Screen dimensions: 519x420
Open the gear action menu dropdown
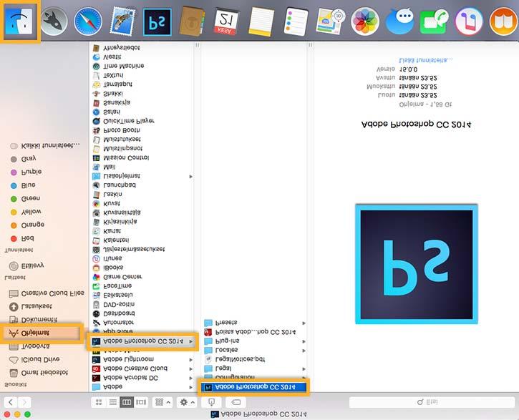(187, 402)
